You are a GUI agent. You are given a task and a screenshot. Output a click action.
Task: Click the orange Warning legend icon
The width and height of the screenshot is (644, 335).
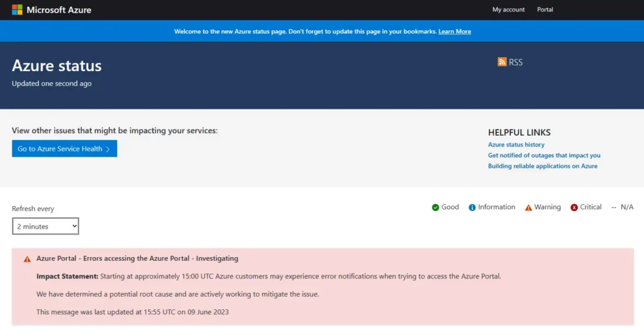528,207
